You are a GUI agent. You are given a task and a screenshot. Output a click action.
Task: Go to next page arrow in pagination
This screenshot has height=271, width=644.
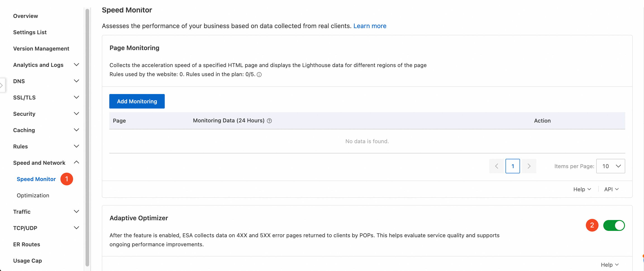(529, 166)
